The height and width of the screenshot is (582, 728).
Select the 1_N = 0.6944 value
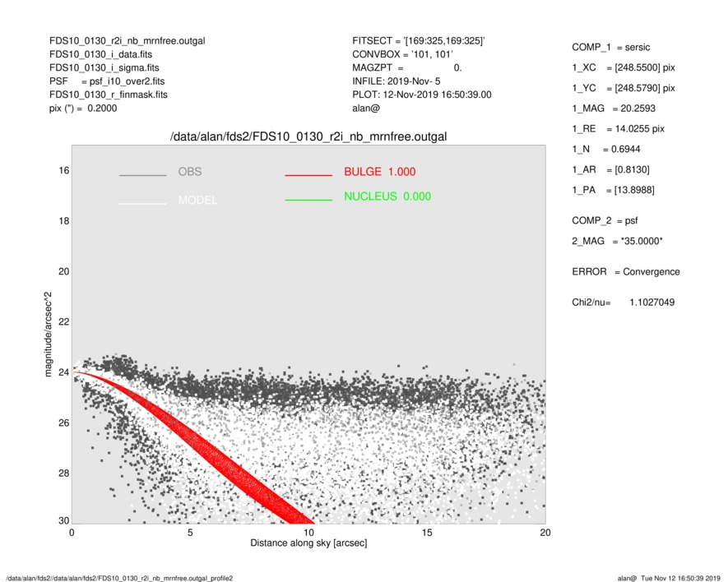point(606,150)
